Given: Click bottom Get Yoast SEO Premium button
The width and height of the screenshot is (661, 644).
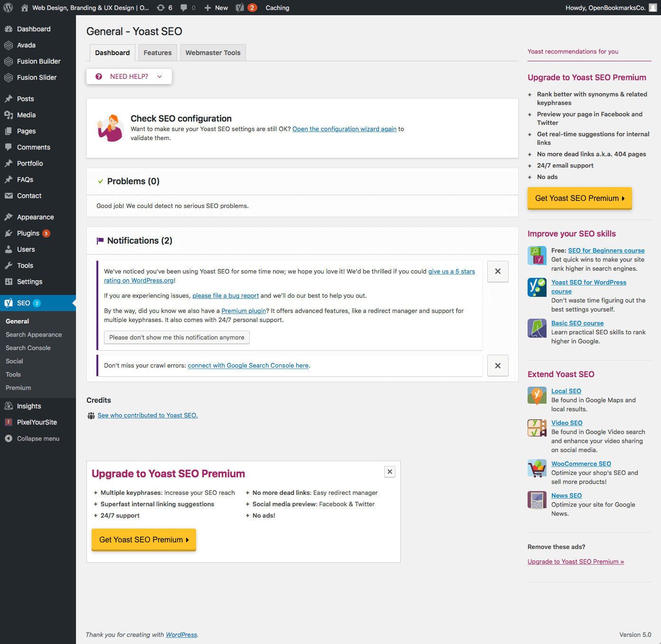Looking at the screenshot, I should point(144,540).
